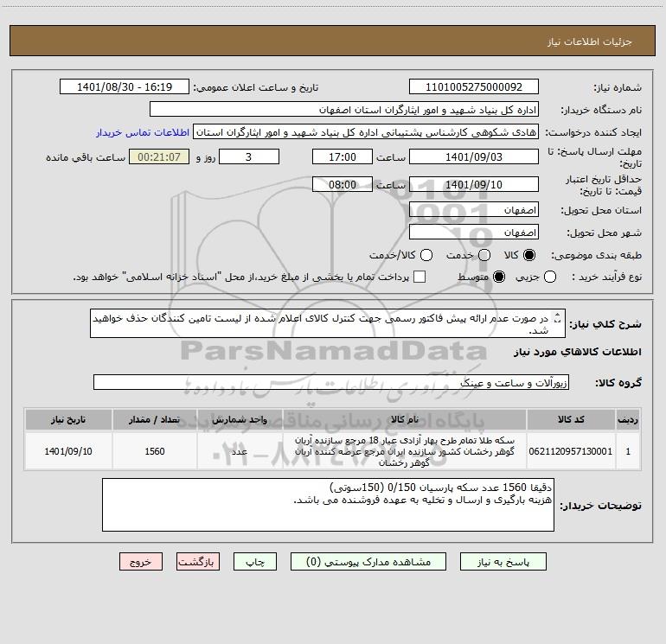Click the announcement date field 1401/08/30 - 16:19
Viewport: 666px width, 644px height.
[x=125, y=86]
